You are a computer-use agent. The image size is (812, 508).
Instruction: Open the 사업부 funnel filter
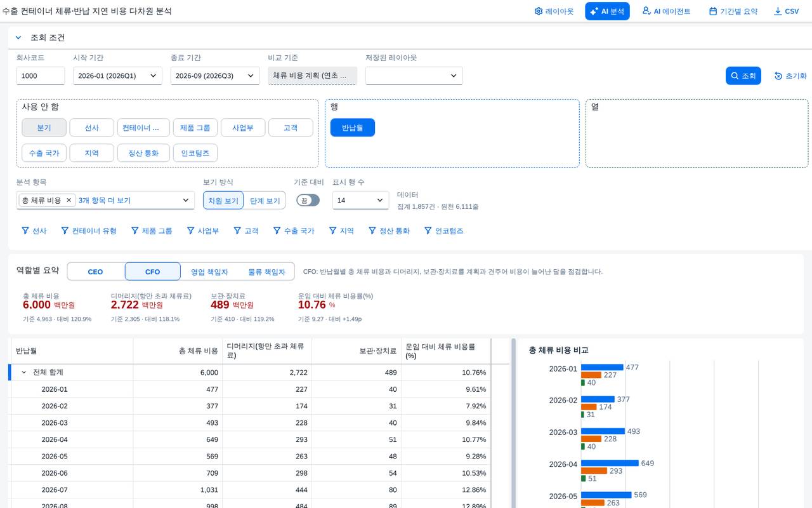pos(203,231)
